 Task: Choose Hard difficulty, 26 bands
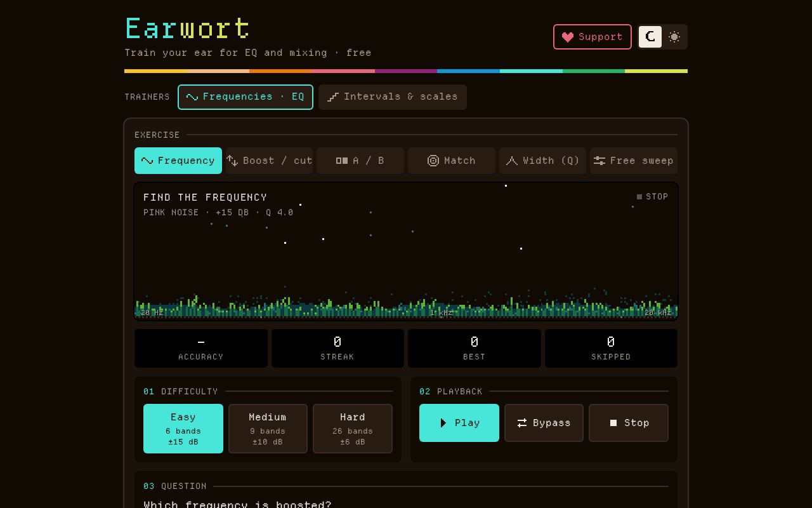tap(353, 429)
